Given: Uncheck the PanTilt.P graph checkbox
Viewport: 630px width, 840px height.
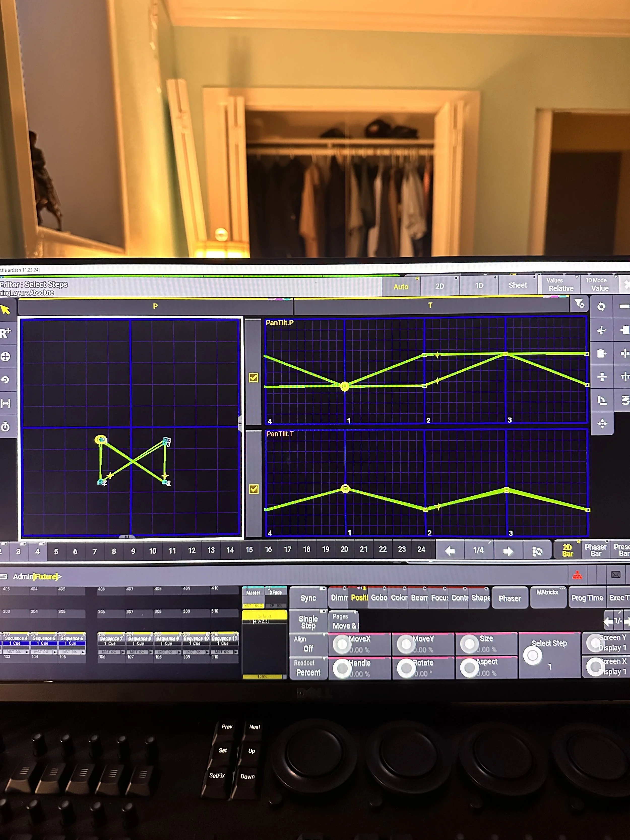Looking at the screenshot, I should click(x=254, y=378).
